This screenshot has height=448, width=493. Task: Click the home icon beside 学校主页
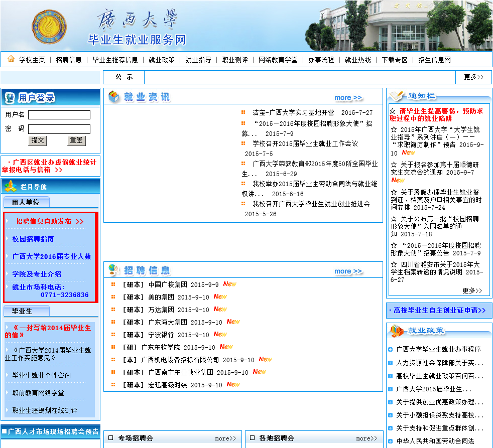11,59
